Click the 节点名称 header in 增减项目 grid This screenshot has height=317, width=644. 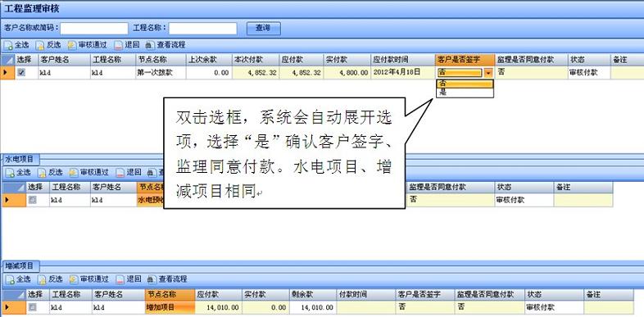pos(170,294)
